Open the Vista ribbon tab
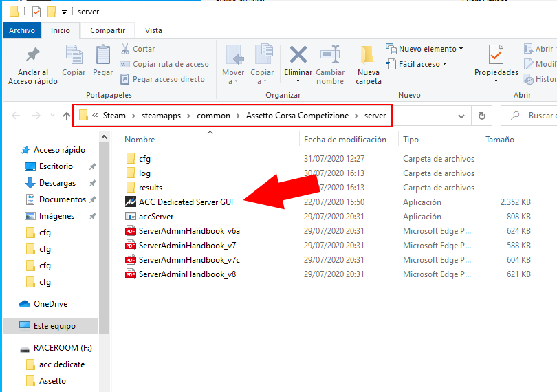 click(x=153, y=30)
